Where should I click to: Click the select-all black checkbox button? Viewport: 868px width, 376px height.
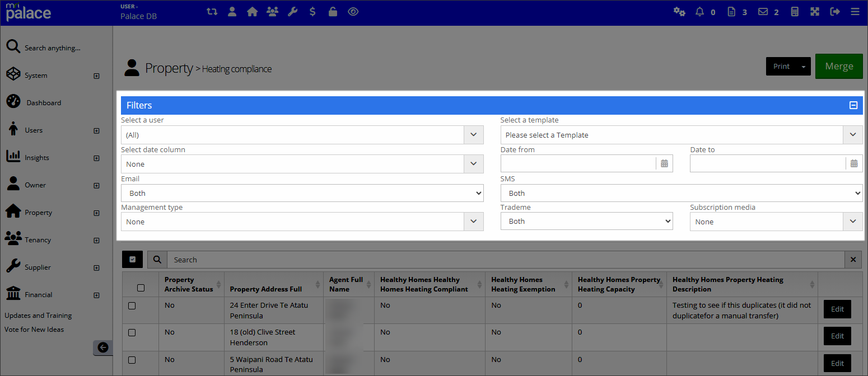pos(132,260)
